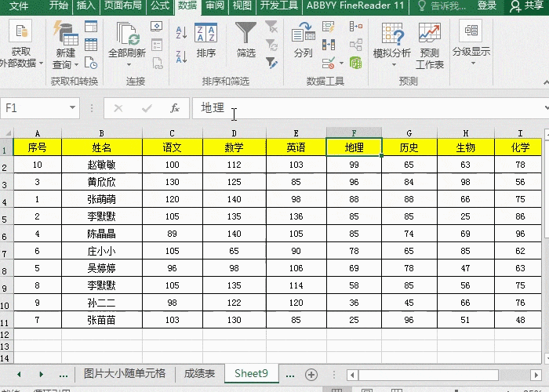Open the 分列 (Text to Columns) tool
This screenshot has height=392, width=549.
point(303,39)
